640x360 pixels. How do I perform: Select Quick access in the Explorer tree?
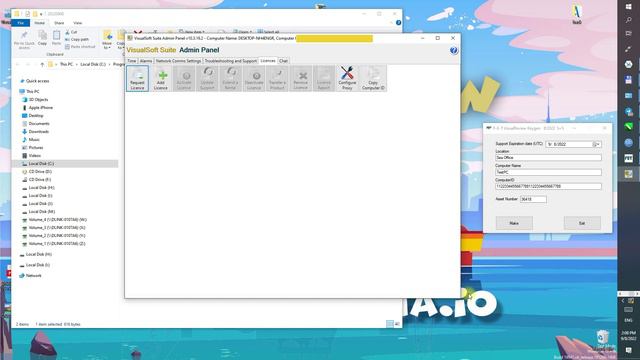click(37, 81)
